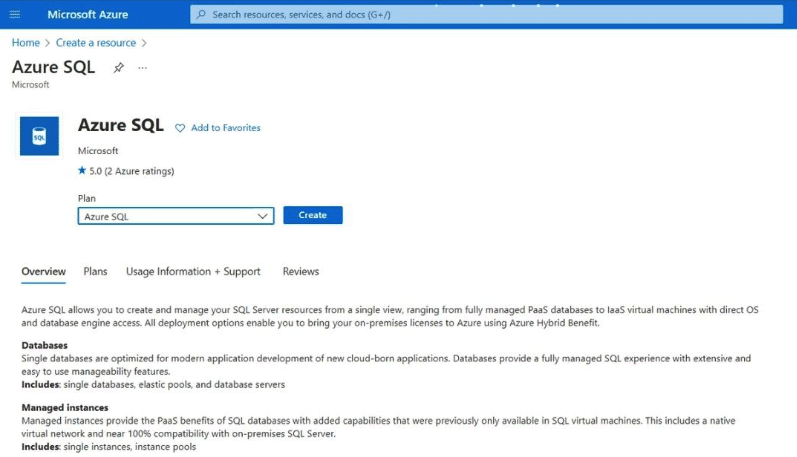Pin Azure SQL to dashboard

[x=118, y=67]
